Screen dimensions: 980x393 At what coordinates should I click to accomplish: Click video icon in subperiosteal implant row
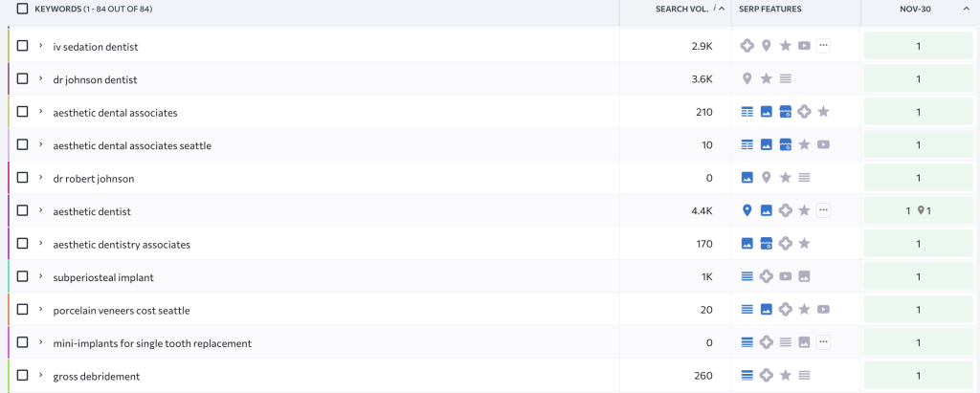[x=785, y=276]
